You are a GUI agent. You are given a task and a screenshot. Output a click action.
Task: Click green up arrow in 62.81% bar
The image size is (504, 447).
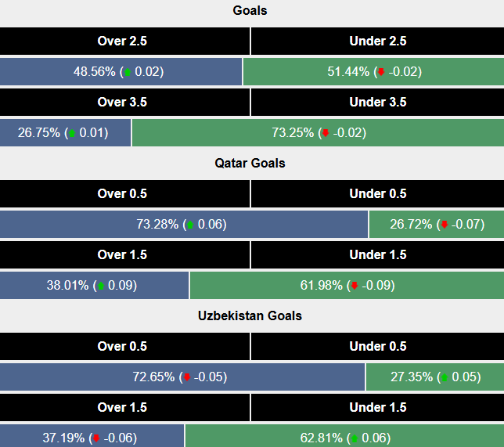point(354,438)
